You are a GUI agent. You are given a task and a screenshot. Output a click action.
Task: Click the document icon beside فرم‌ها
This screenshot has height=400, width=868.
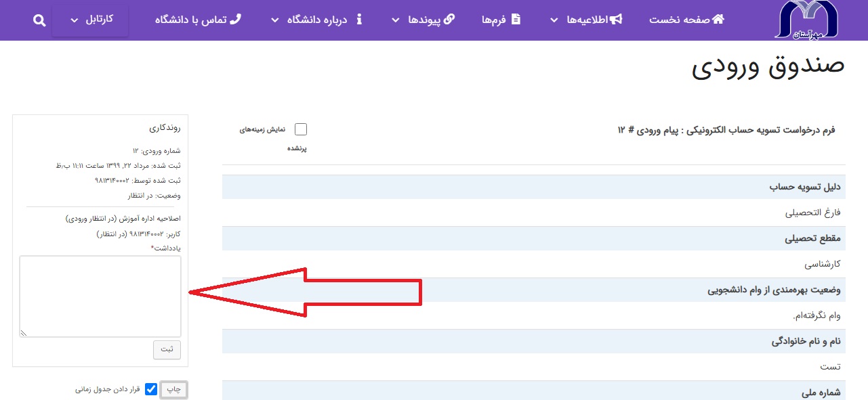516,20
